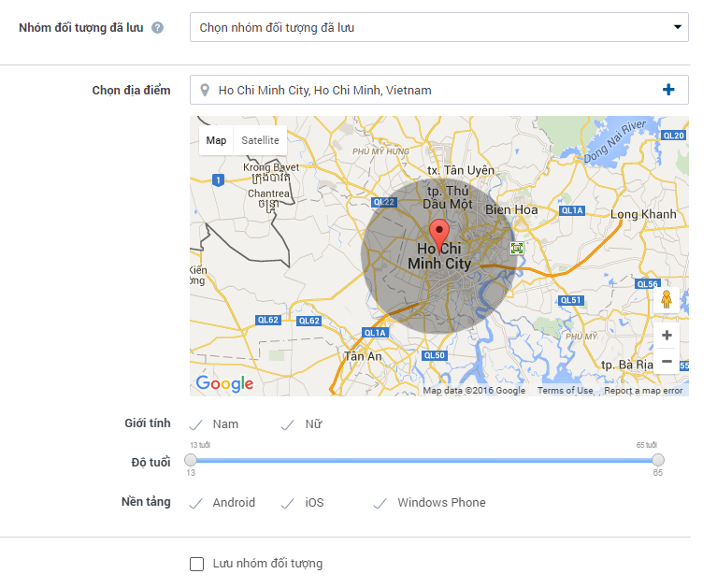Open the Chọn nhóm đối tượng đã lưu dropdown
This screenshot has width=717, height=588.
pos(438,27)
